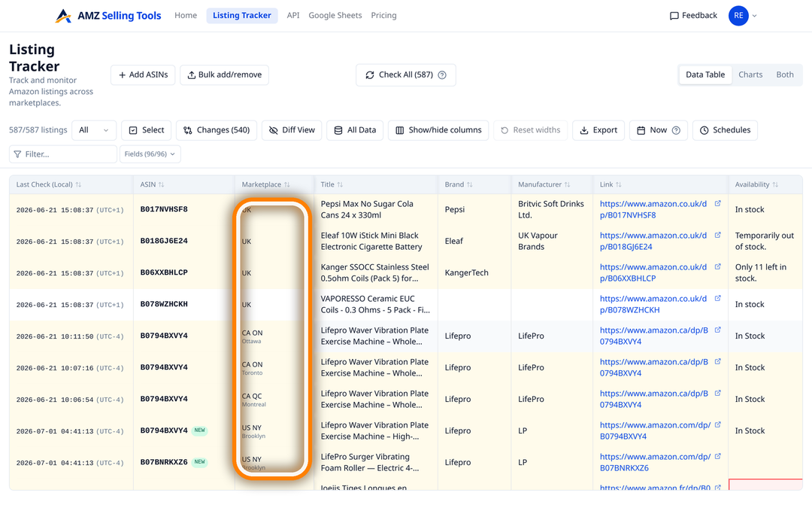Go to the API page
The image size is (812, 508).
tap(293, 16)
